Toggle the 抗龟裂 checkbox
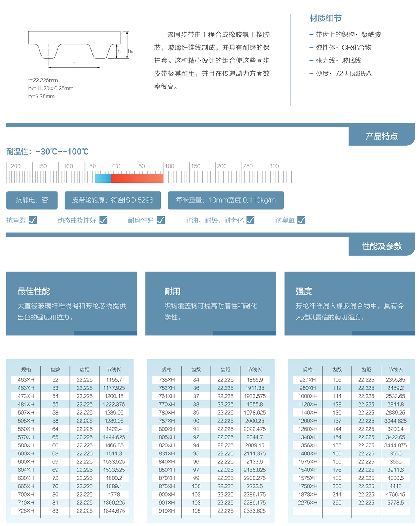Screen dimensions: 420x526 [33, 220]
